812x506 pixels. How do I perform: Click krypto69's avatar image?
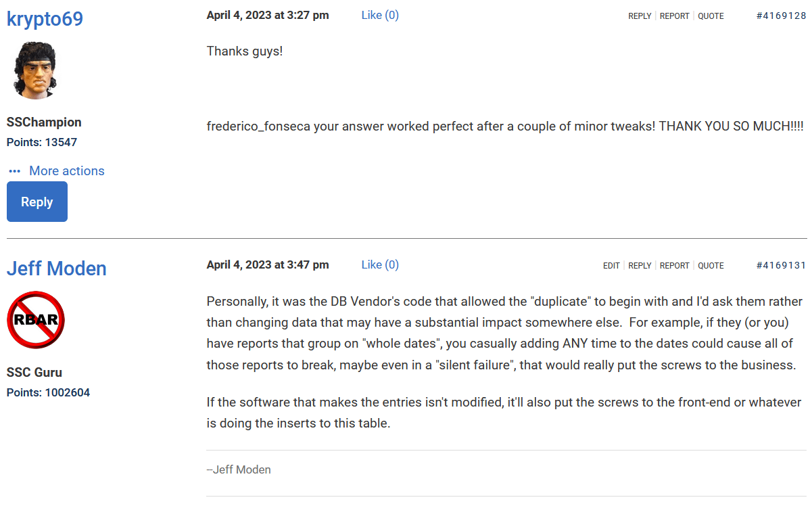click(37, 70)
